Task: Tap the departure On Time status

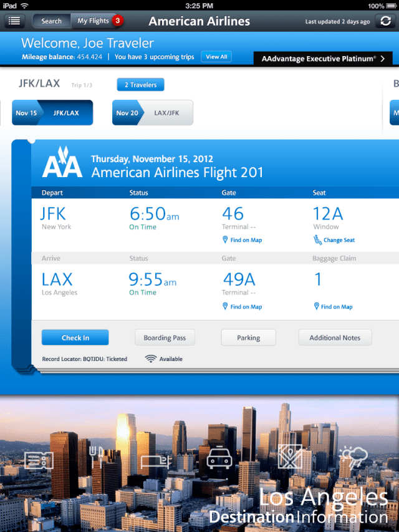Action: pos(143,227)
